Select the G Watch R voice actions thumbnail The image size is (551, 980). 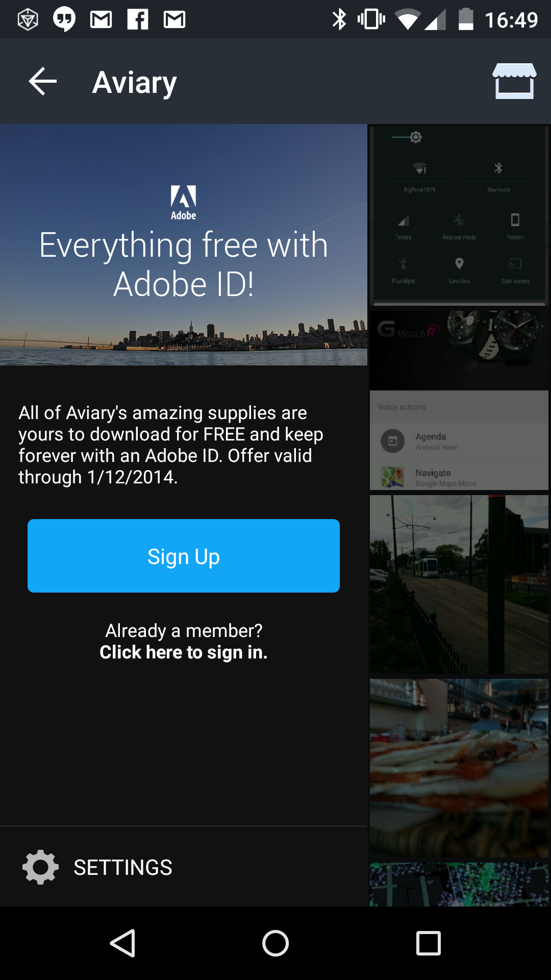point(459,401)
